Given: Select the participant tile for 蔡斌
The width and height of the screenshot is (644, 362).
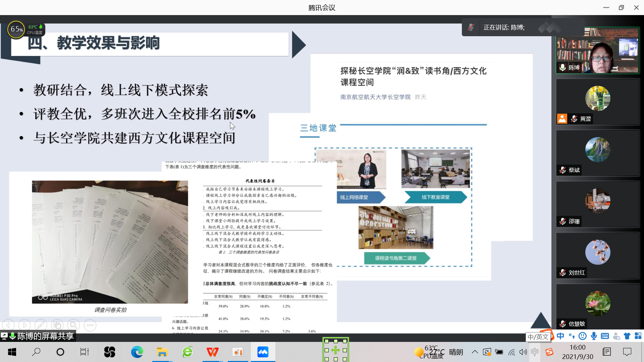Looking at the screenshot, I should pyautogui.click(x=597, y=153).
